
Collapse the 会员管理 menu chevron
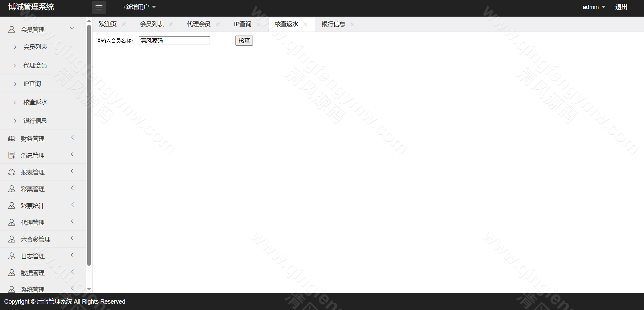pyautogui.click(x=72, y=29)
